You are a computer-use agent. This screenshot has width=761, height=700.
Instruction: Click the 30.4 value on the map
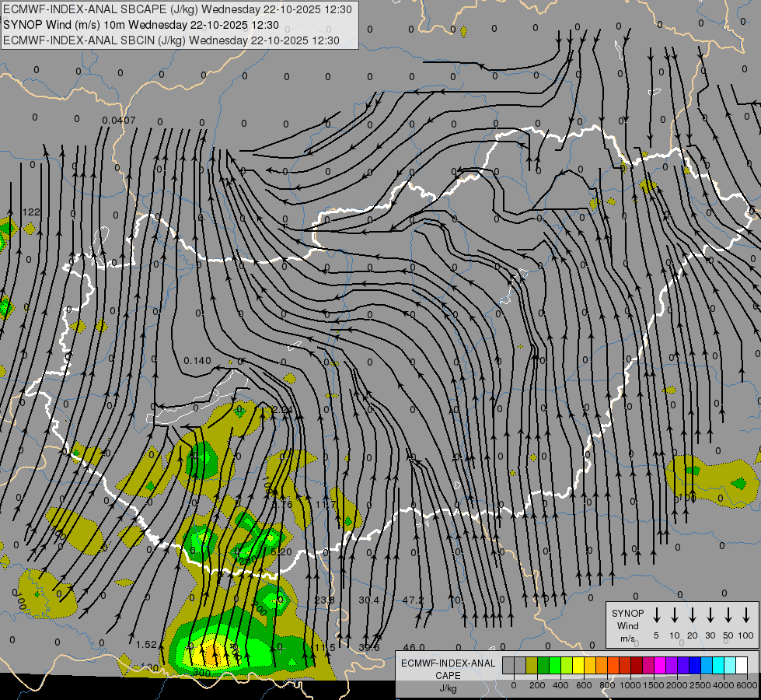pos(369,600)
